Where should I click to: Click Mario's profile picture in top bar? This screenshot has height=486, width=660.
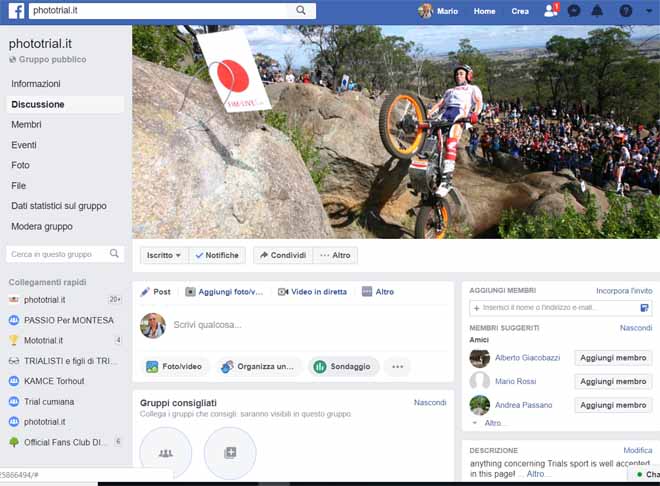[425, 11]
